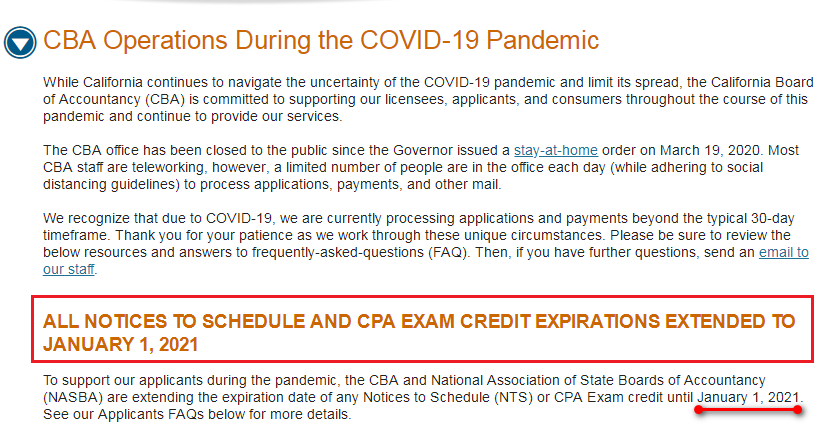Click the CBA Operations During COVID-19 Pandemic heading

320,41
